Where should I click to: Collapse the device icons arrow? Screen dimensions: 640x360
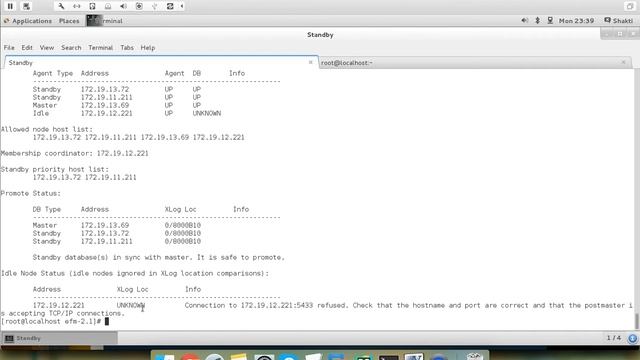coord(182,6)
